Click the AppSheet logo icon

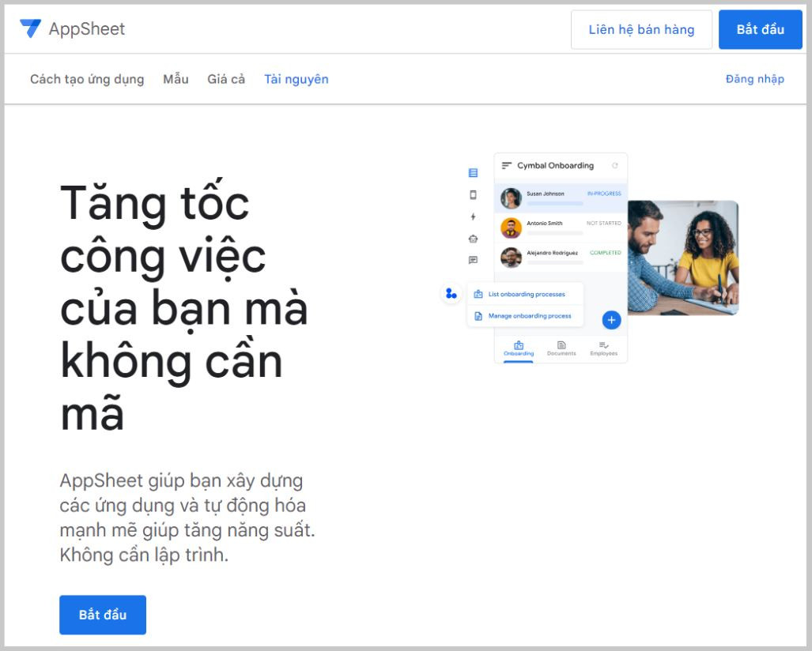click(31, 28)
